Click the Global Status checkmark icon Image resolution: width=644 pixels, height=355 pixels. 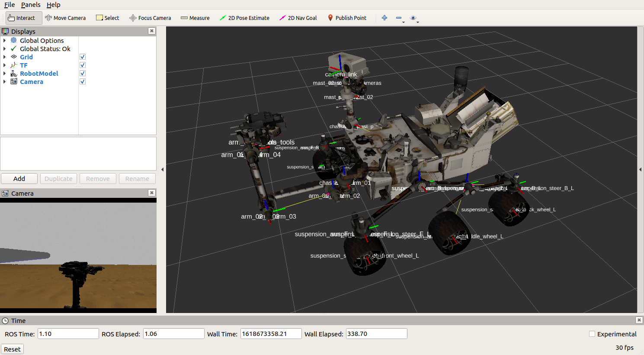(14, 48)
